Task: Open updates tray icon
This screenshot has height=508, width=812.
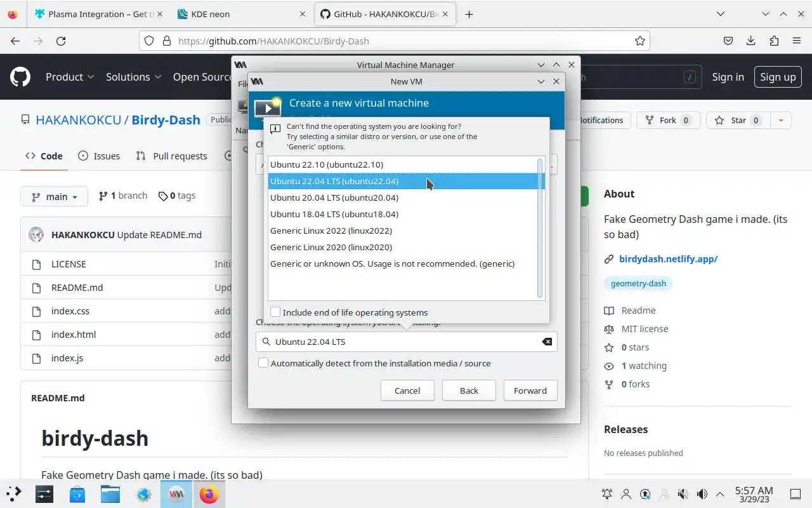Action: click(x=645, y=494)
